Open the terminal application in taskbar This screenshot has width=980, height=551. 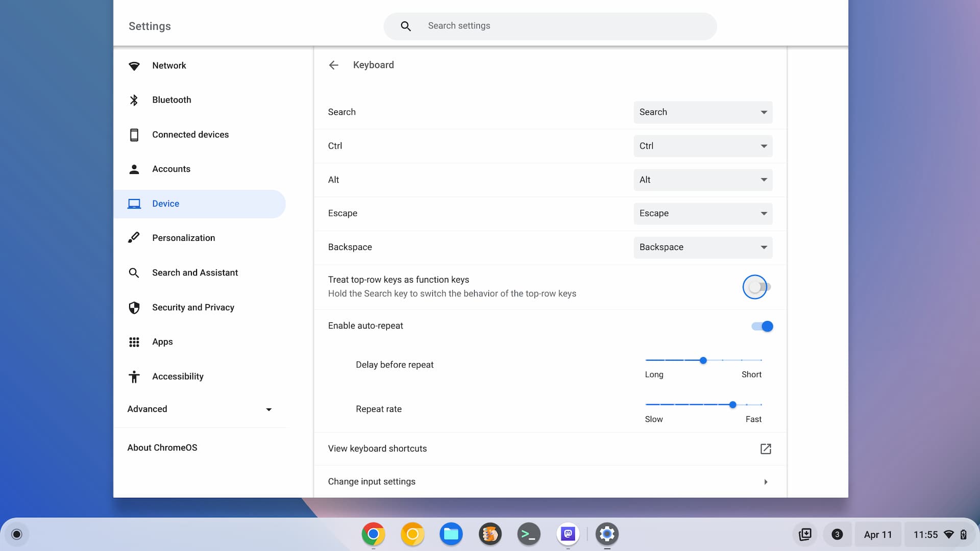coord(529,534)
